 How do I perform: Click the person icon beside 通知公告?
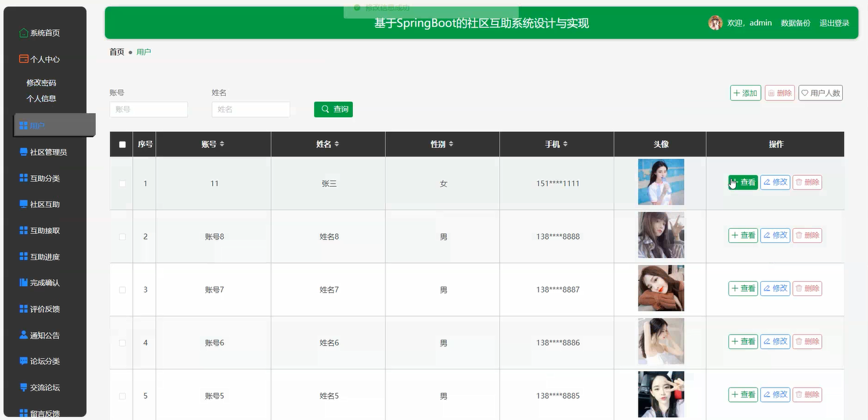point(23,335)
